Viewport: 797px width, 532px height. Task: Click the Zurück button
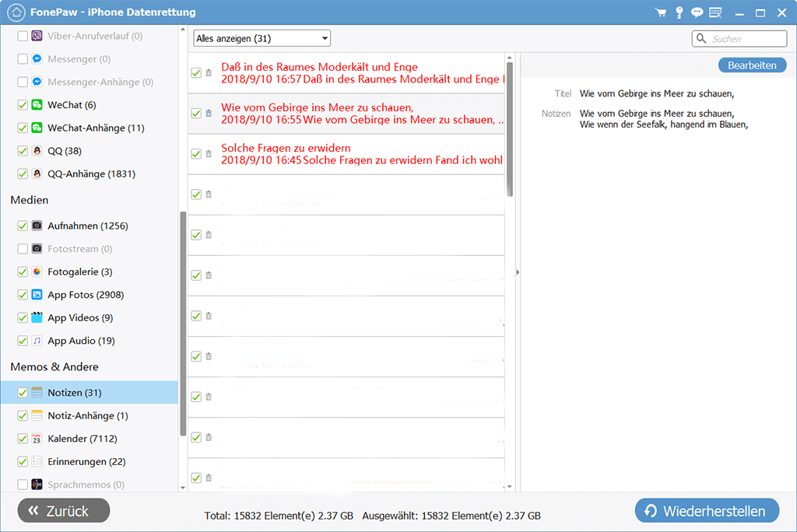(64, 511)
